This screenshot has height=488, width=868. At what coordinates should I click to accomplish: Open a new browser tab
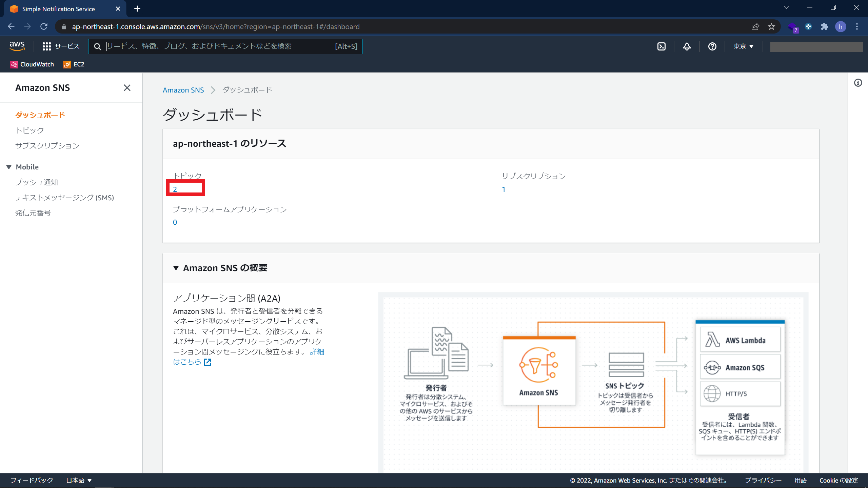click(x=137, y=9)
